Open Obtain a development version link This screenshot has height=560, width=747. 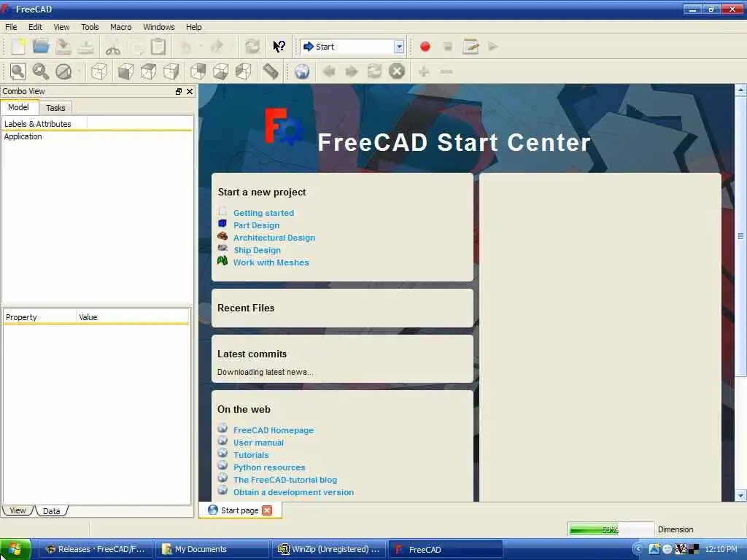point(293,492)
